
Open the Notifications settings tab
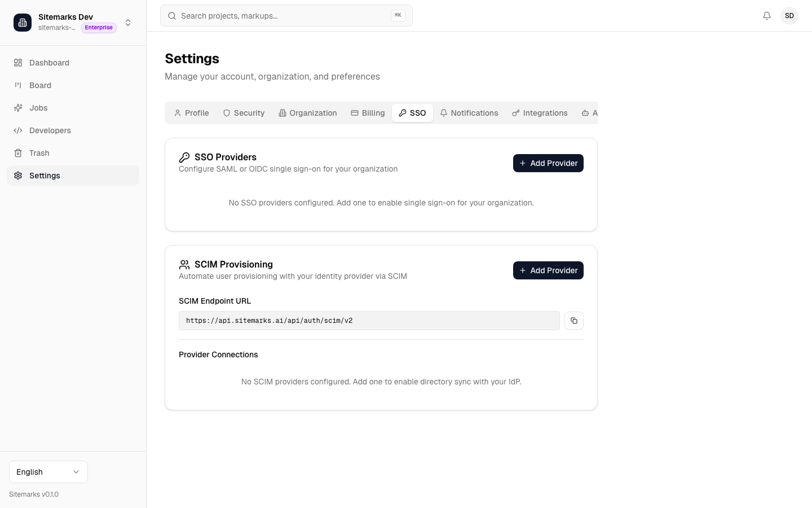coord(469,113)
